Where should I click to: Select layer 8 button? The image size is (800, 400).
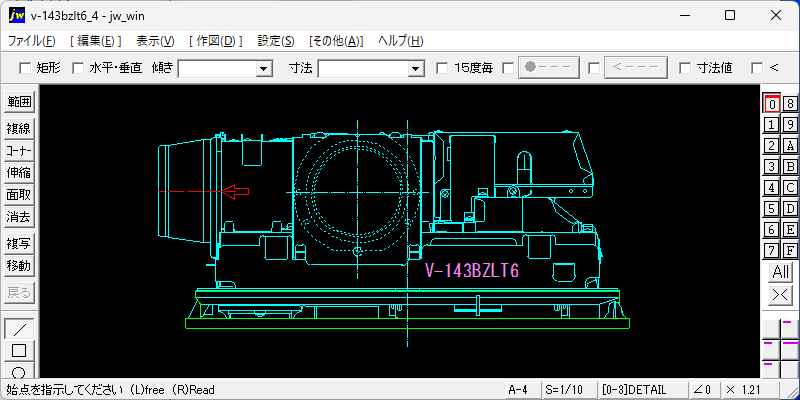point(790,104)
